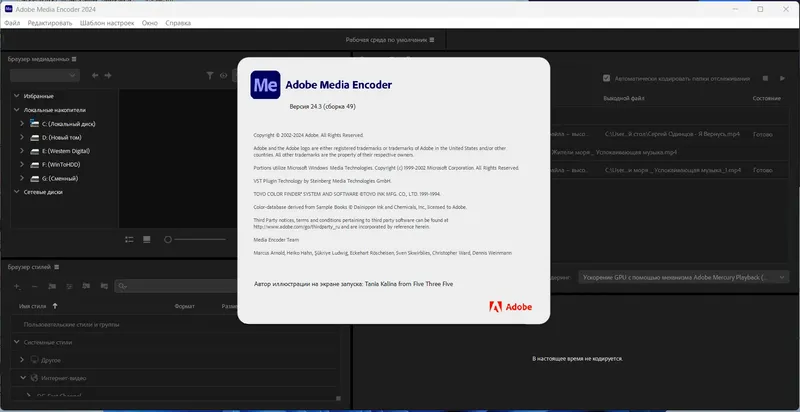Click the Состояние column header
The image size is (800, 412).
click(x=766, y=98)
